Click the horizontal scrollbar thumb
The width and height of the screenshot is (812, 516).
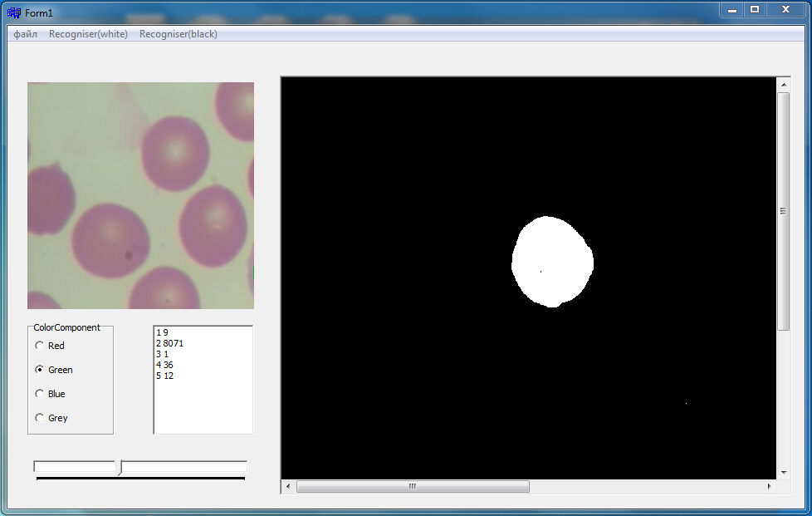click(x=413, y=486)
